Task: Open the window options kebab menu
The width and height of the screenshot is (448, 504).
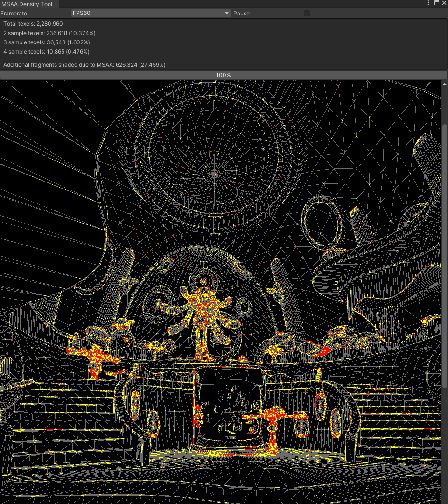Action: (x=428, y=3)
